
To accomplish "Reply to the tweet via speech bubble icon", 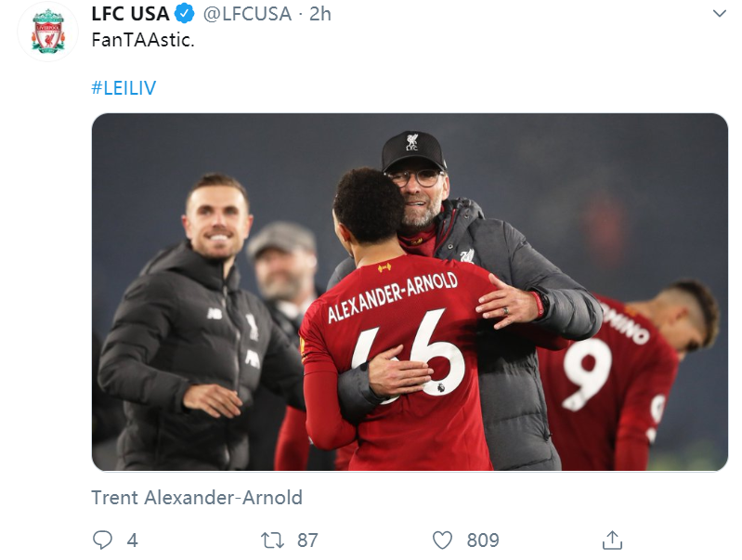I will (x=102, y=540).
